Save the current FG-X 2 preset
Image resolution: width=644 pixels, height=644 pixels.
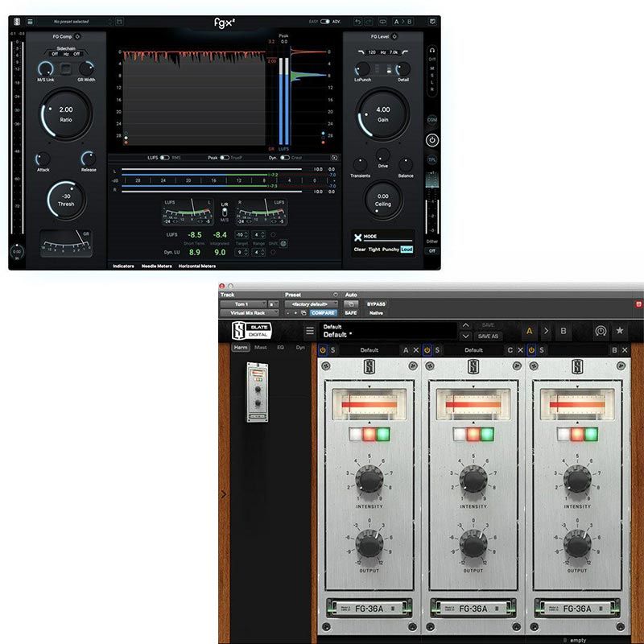[119, 22]
